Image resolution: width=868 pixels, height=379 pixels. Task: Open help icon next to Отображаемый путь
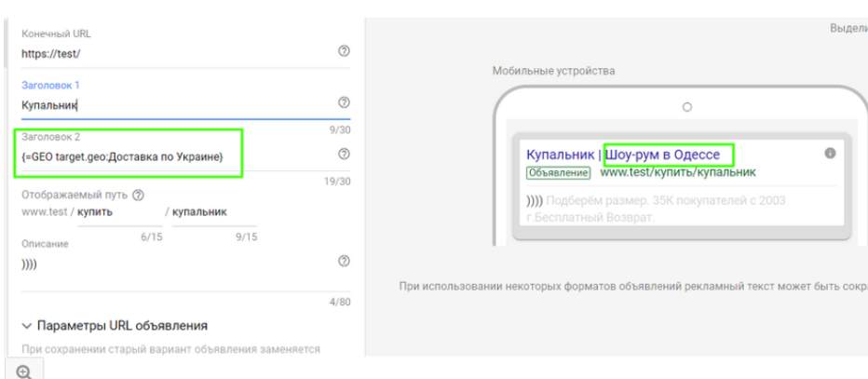click(139, 195)
